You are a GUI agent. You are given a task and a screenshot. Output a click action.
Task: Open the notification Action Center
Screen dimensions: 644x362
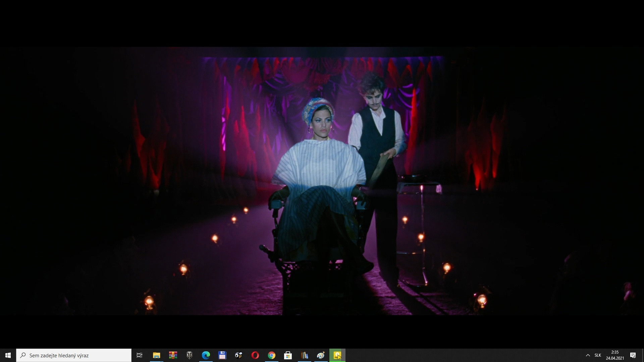(633, 355)
